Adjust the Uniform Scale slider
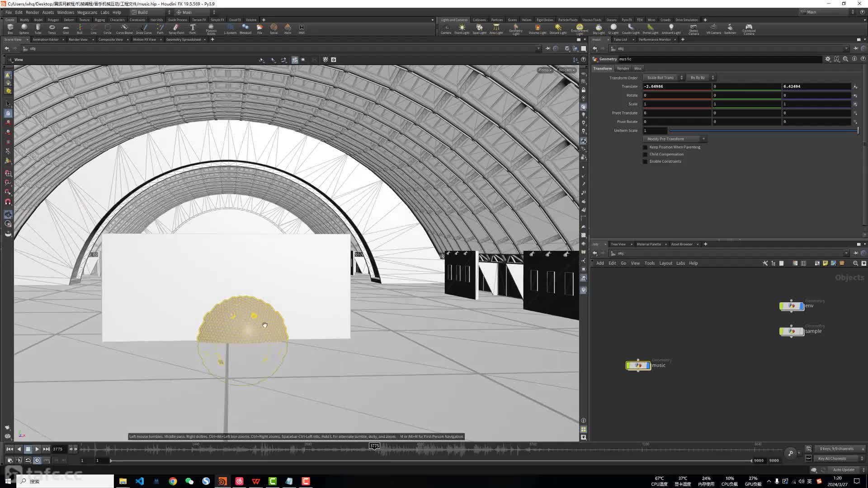 [763, 131]
